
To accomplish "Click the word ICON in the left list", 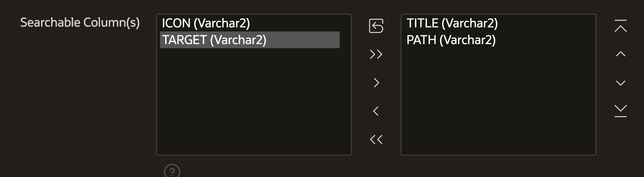I will (x=176, y=23).
